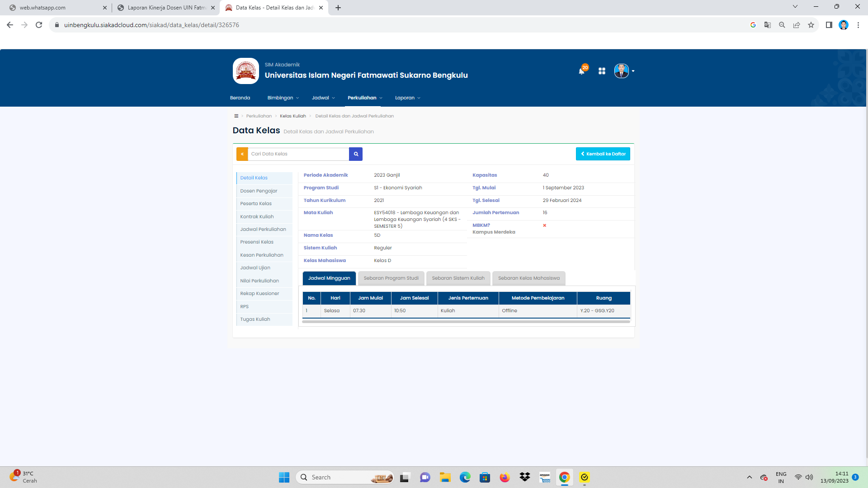Image resolution: width=868 pixels, height=488 pixels.
Task: Click the Cari Data Kelas field
Action: pyautogui.click(x=298, y=154)
